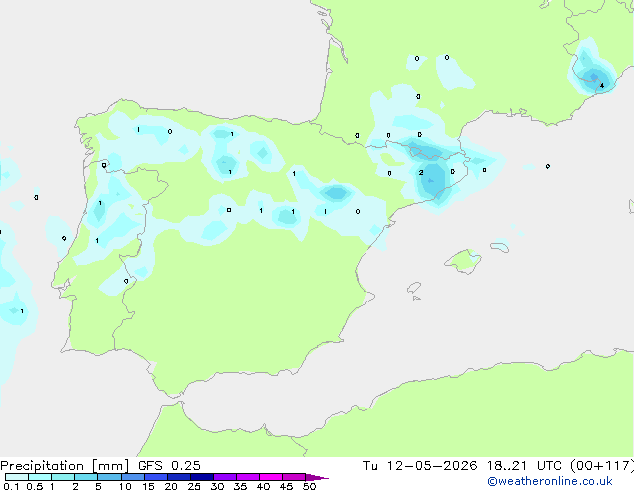Viewport: 634px width, 490px height.
Task: Click the 5–10 mm legend swatch
Action: 109,477
